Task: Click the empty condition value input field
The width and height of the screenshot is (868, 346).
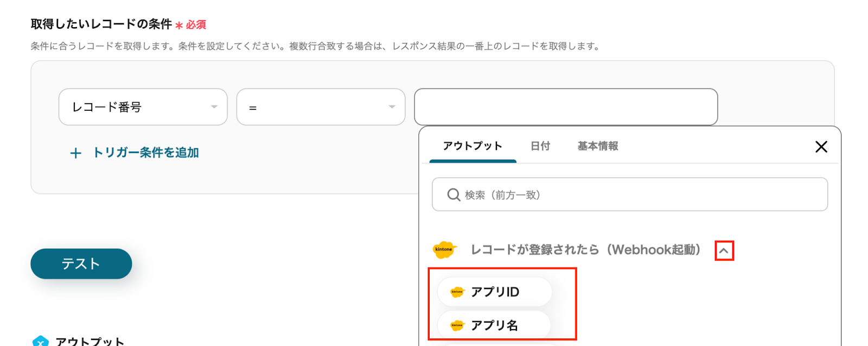Action: click(565, 107)
